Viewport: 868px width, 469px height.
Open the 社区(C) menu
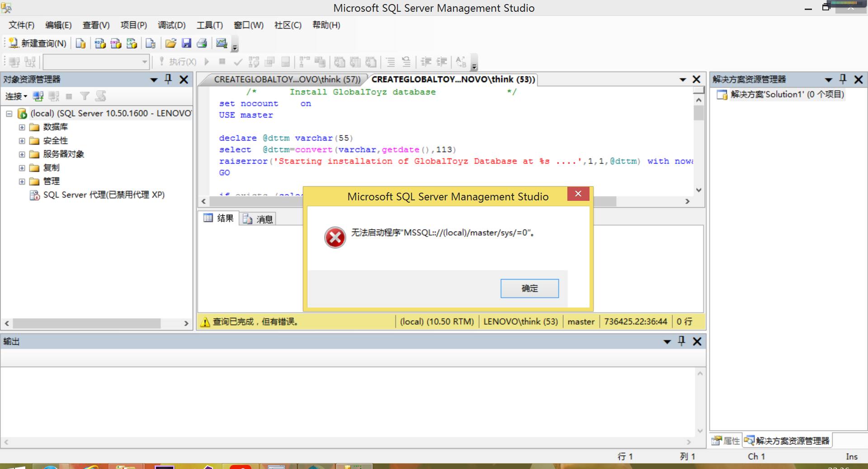click(288, 25)
